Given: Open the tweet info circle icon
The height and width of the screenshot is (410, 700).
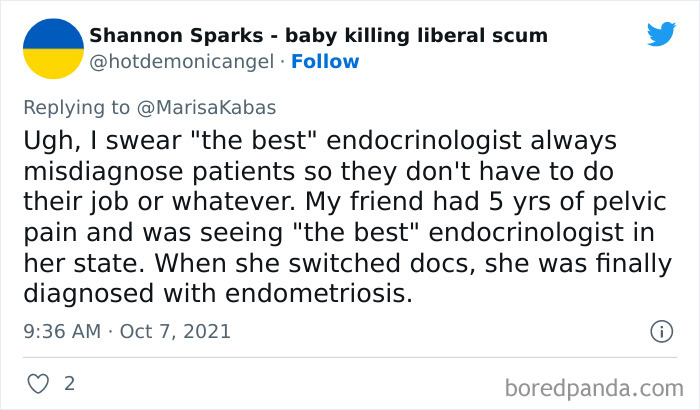Looking at the screenshot, I should [661, 331].
